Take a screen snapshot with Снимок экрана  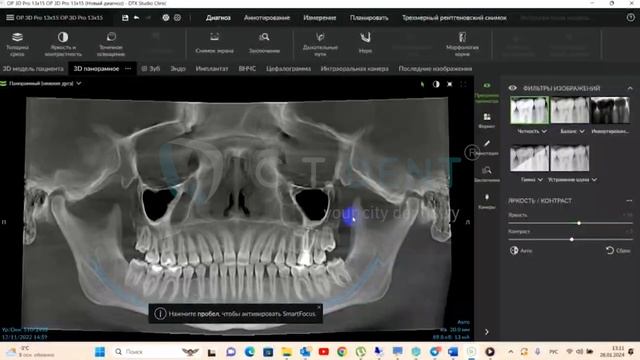point(214,44)
